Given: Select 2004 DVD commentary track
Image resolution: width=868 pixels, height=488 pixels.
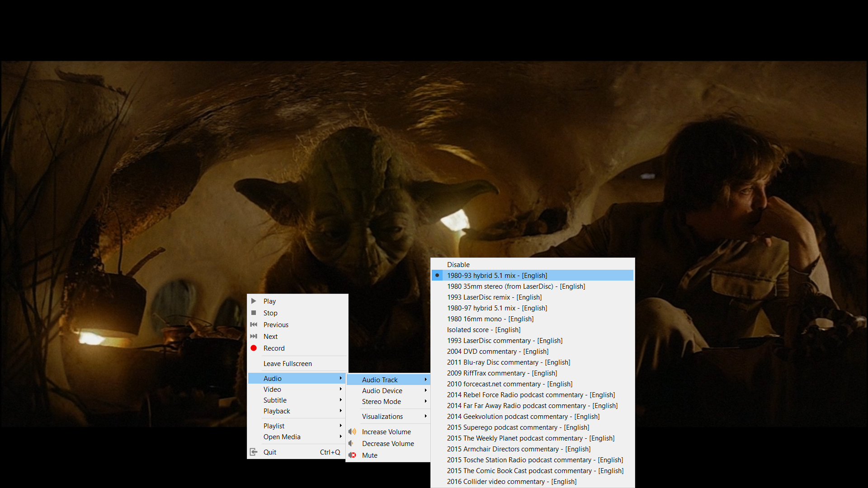Looking at the screenshot, I should point(533,351).
